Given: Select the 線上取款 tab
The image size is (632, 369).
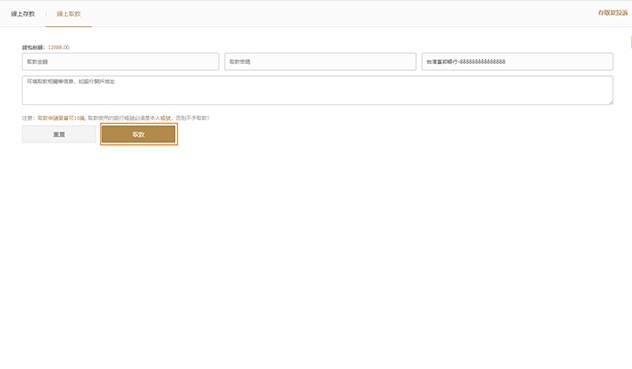Looking at the screenshot, I should click(x=69, y=14).
